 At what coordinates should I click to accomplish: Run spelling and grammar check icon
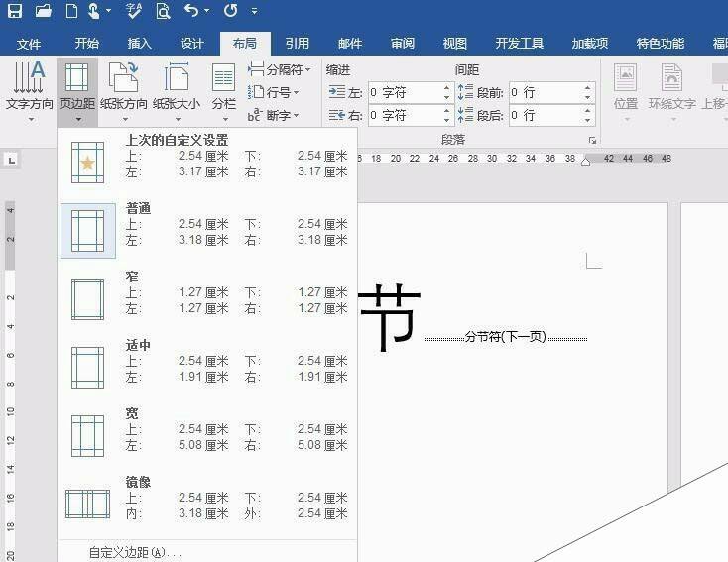click(x=134, y=10)
